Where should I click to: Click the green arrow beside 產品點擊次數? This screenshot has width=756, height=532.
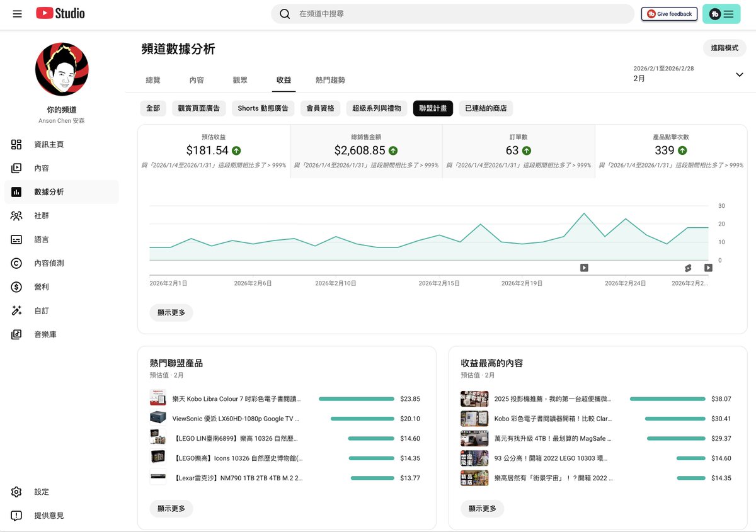click(682, 150)
